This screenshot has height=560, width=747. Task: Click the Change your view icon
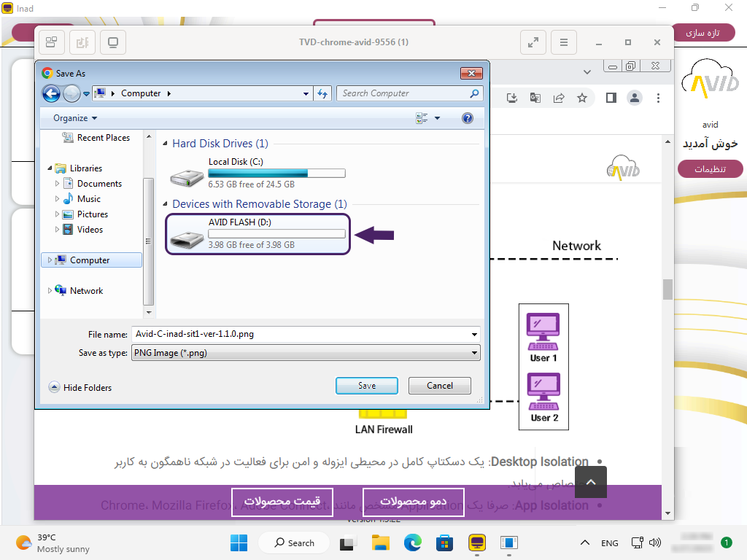point(422,118)
